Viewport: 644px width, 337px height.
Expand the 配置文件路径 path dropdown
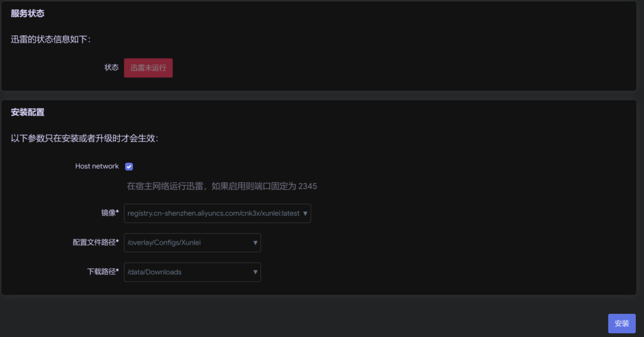pyautogui.click(x=192, y=243)
